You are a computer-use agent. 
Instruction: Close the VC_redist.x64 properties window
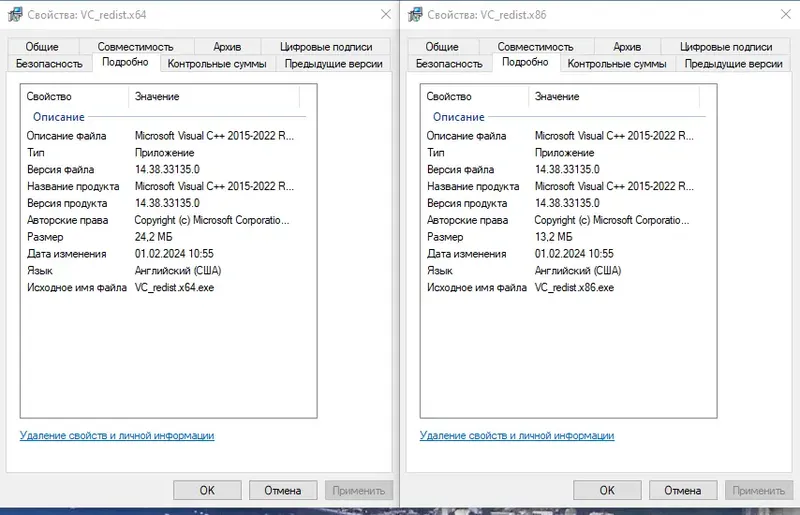click(386, 14)
